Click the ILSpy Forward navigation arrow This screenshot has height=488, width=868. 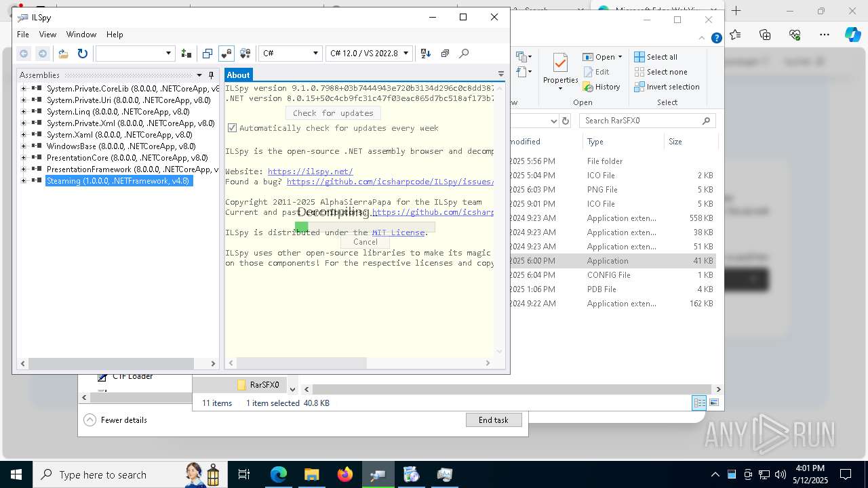tap(42, 54)
